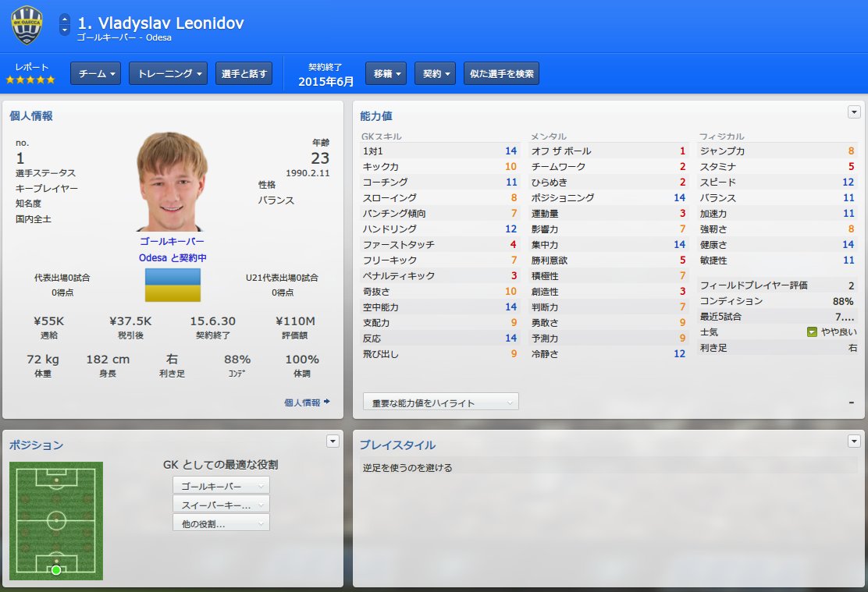The image size is (868, 592).
Task: Click the player switch up/down arrows
Action: coord(65,24)
